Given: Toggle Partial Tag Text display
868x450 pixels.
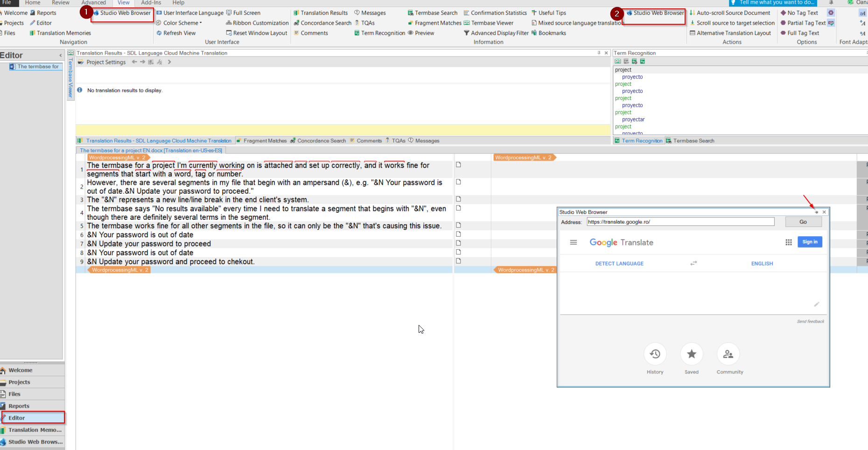Looking at the screenshot, I should (804, 22).
